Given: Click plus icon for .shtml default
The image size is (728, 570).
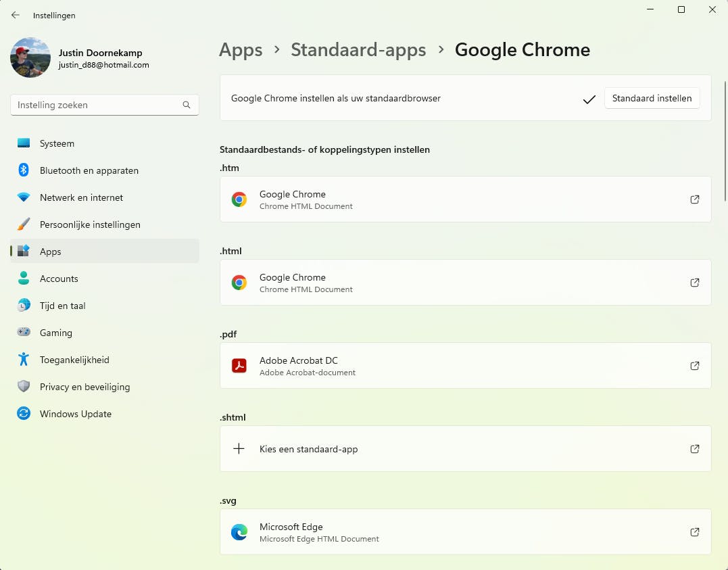Looking at the screenshot, I should (239, 449).
